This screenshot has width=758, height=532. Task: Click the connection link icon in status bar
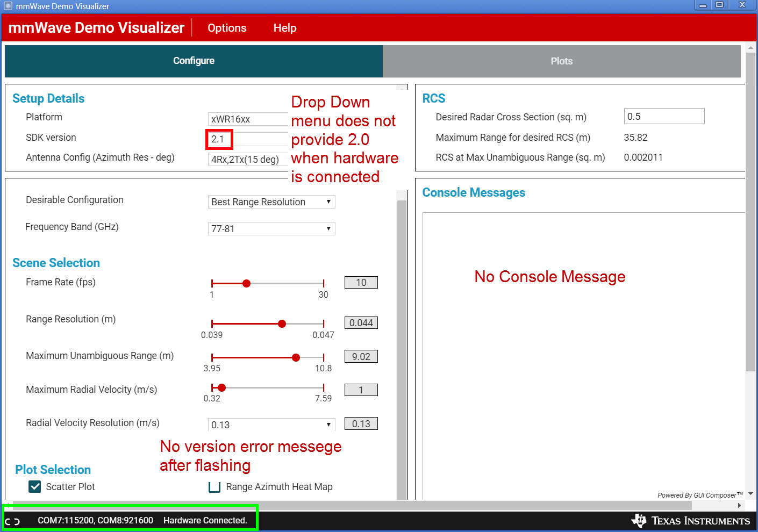pos(12,521)
